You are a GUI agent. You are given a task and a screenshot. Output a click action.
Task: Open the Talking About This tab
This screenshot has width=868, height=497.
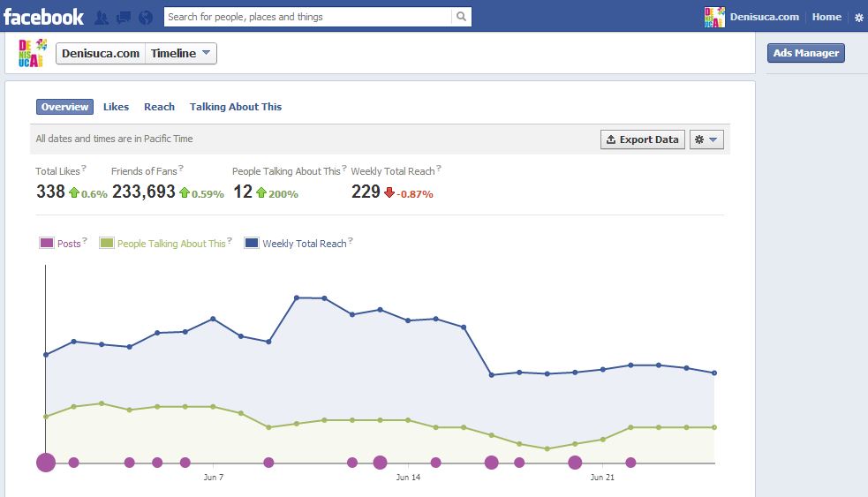(236, 107)
